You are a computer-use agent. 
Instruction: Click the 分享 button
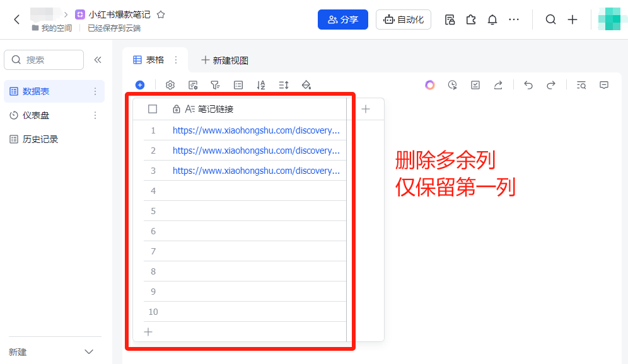pyautogui.click(x=342, y=20)
